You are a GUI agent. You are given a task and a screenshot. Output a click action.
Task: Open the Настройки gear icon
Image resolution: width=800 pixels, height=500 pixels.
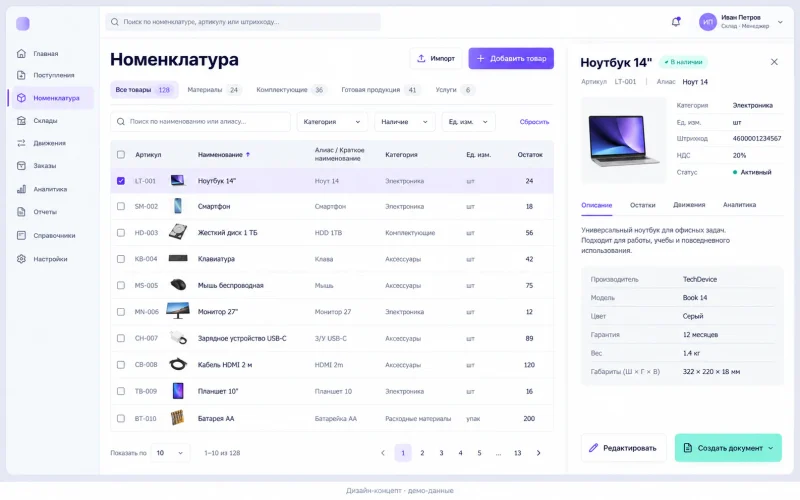[x=21, y=259]
